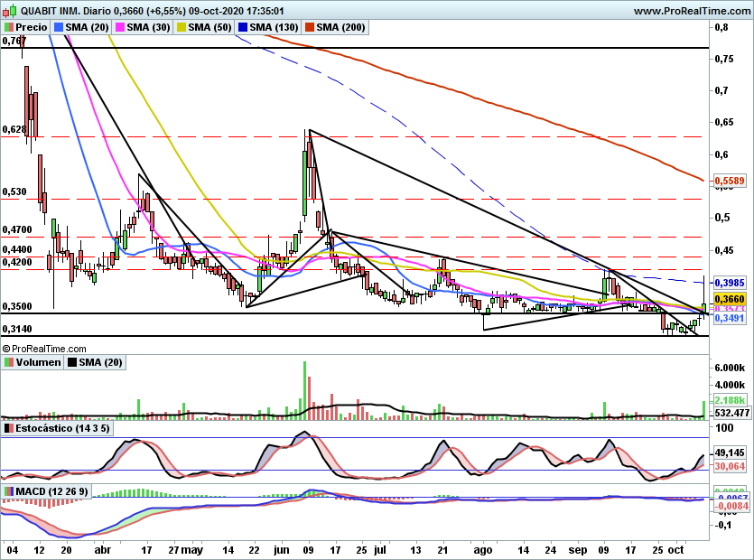Click the red SMA (200) swatch
Viewport: 754px width, 560px height.
tap(310, 27)
